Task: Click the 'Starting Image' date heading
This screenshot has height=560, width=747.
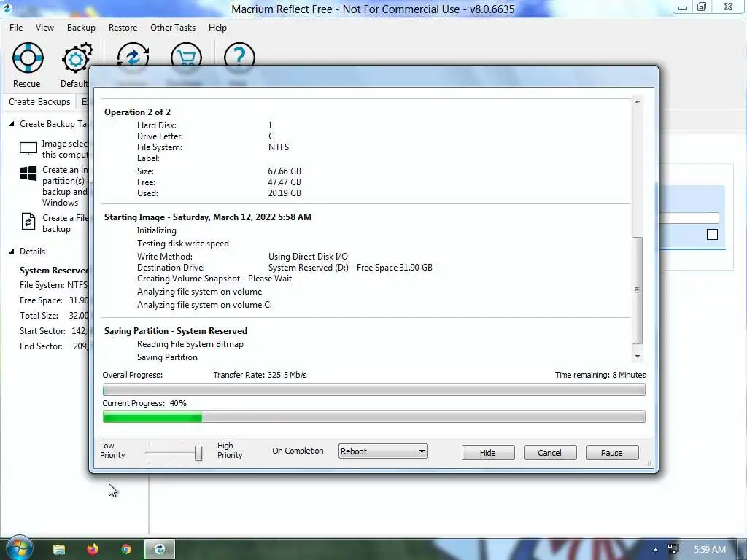Action: [208, 217]
